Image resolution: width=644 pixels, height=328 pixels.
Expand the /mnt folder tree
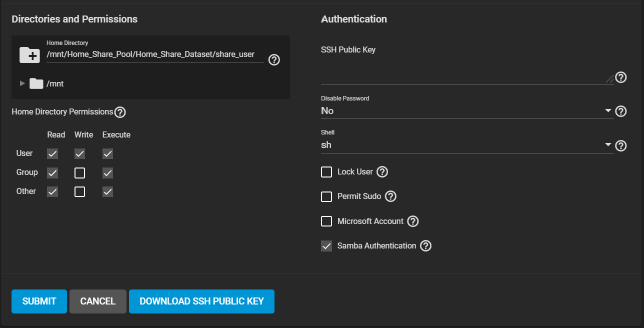point(22,83)
